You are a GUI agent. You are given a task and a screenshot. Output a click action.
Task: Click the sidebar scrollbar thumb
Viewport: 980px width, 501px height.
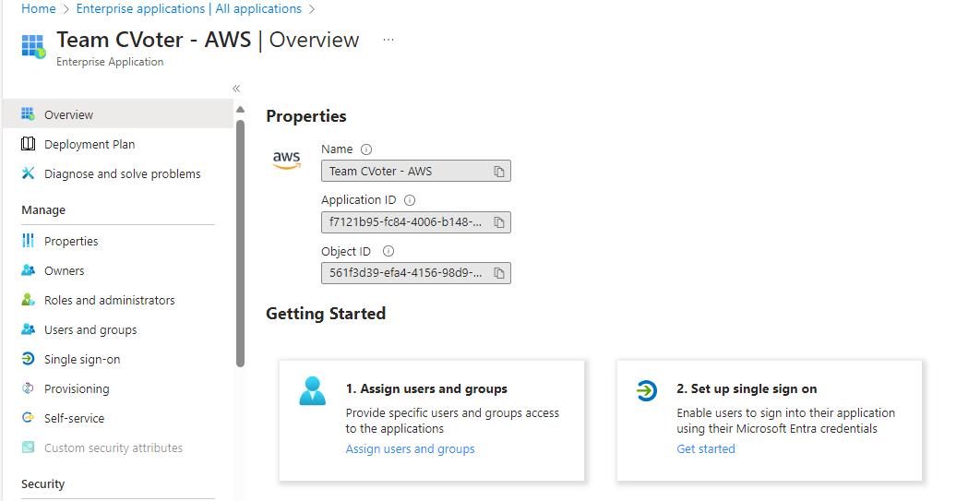coord(241,244)
